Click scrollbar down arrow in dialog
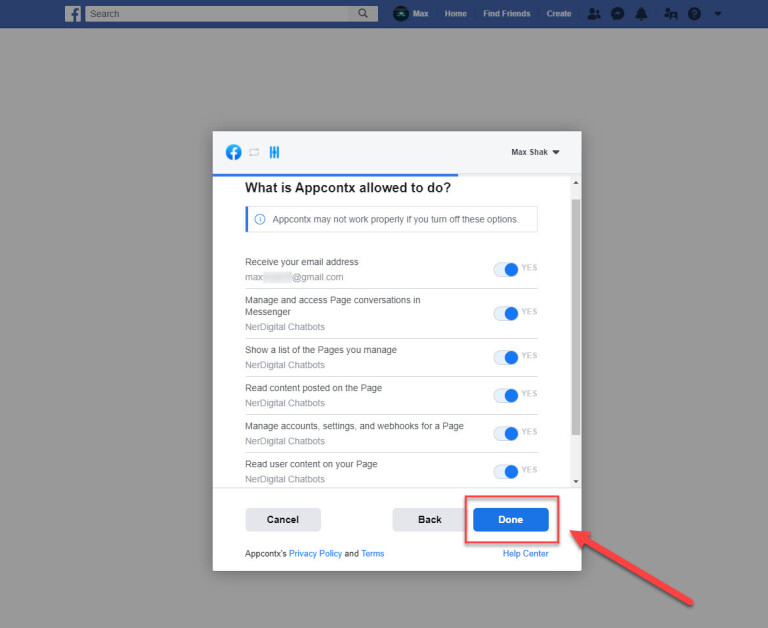Image resolution: width=768 pixels, height=628 pixels. tap(576, 482)
